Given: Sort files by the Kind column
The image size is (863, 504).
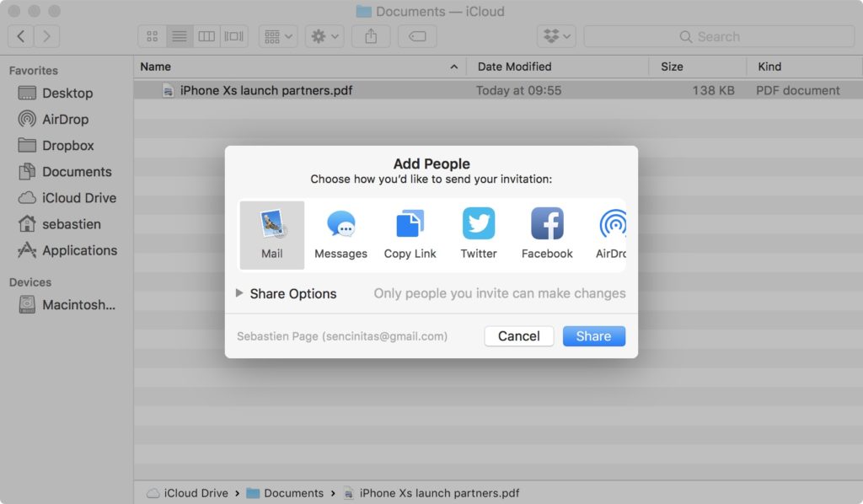Looking at the screenshot, I should [805, 67].
